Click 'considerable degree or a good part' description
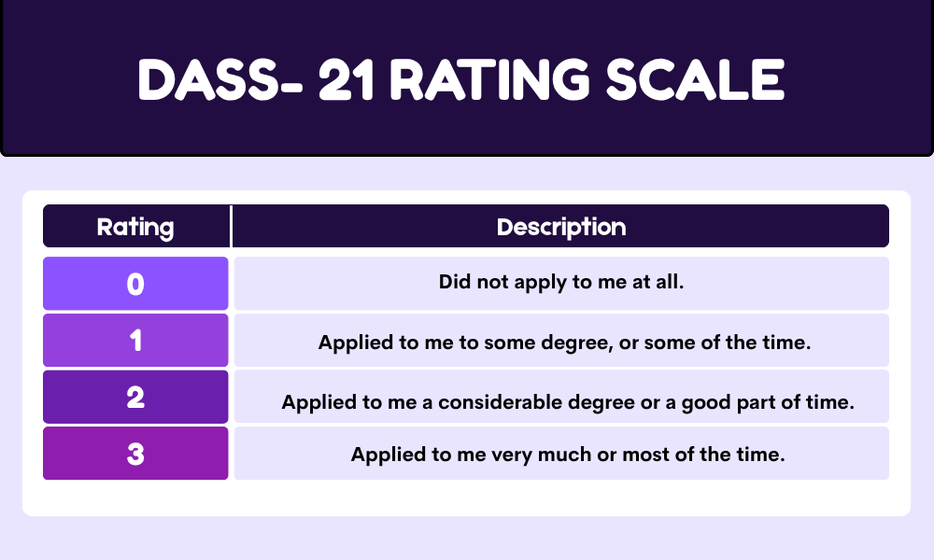The width and height of the screenshot is (934, 560). (x=568, y=403)
